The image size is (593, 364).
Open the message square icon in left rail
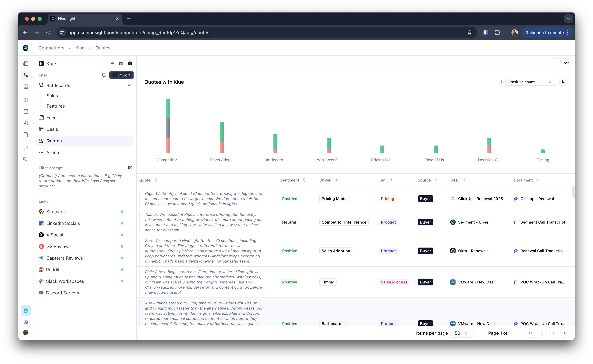(26, 148)
